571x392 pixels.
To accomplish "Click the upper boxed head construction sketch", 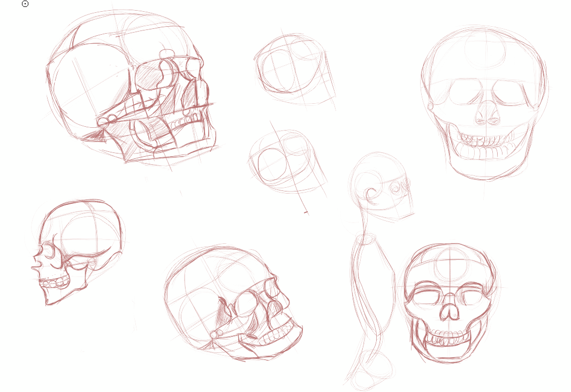I will (295, 71).
